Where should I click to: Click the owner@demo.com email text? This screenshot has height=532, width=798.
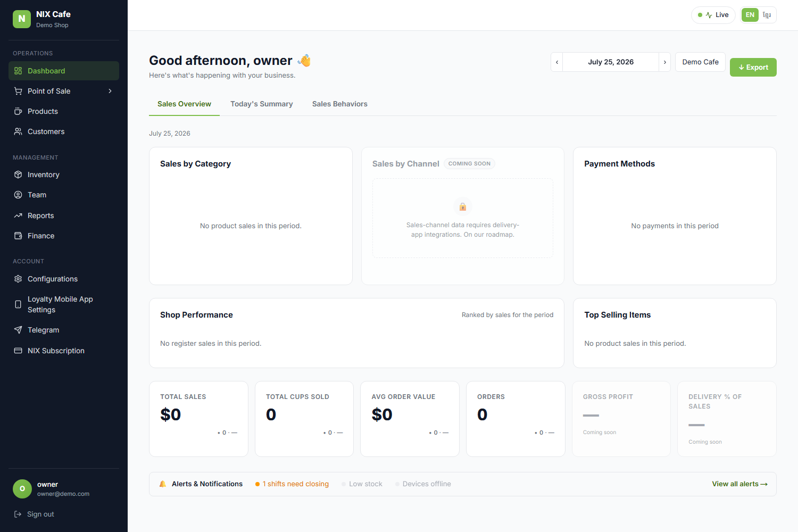pos(63,494)
